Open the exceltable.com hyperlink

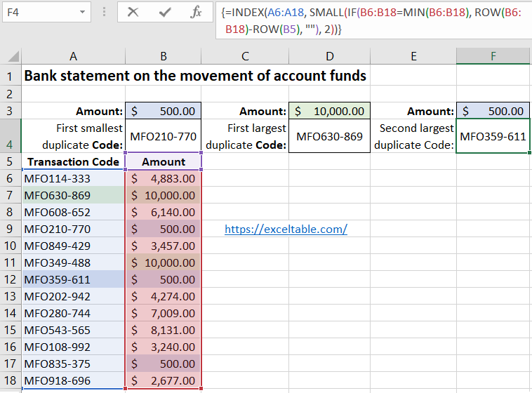coord(286,229)
